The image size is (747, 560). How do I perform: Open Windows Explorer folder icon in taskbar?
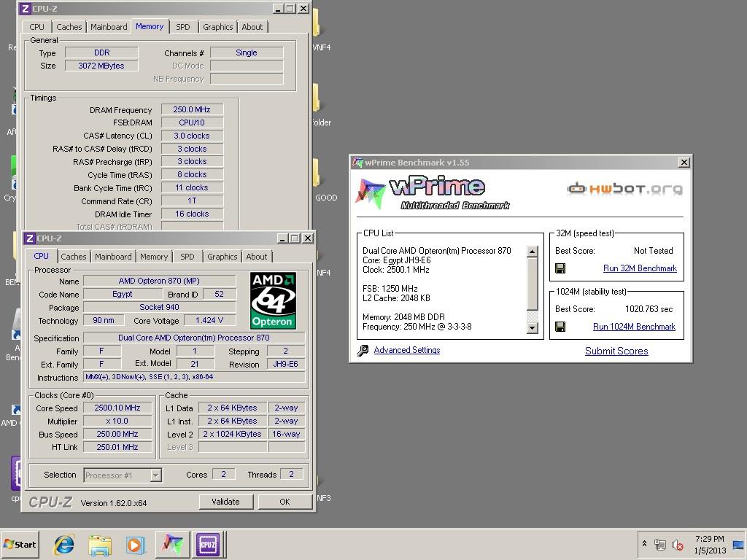99,545
